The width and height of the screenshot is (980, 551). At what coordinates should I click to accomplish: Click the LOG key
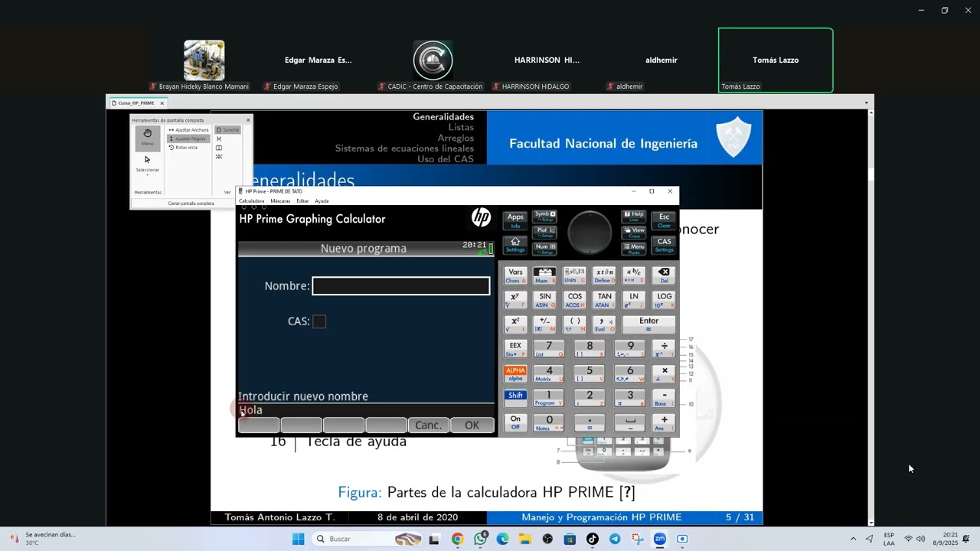pyautogui.click(x=664, y=300)
